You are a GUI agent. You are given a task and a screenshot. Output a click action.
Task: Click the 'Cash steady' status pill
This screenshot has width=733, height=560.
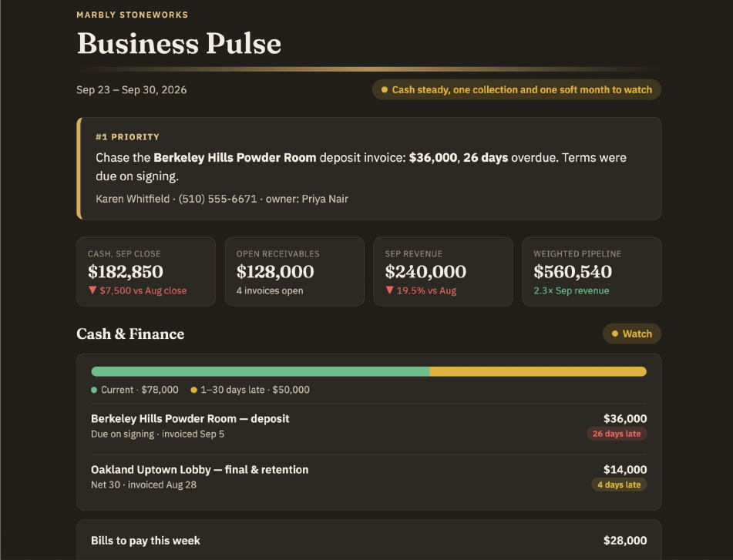pyautogui.click(x=516, y=89)
